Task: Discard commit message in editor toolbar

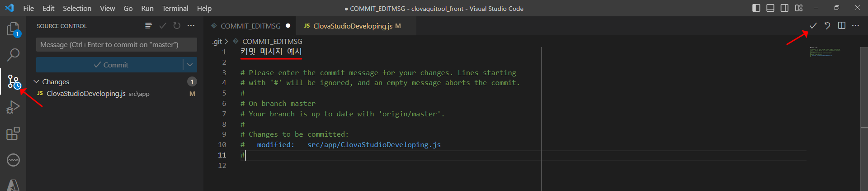Action: click(x=827, y=26)
